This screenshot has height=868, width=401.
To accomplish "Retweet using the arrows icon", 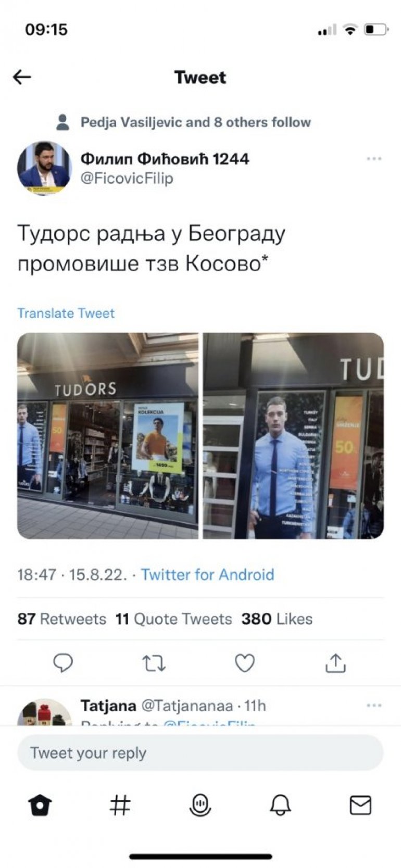I will tap(154, 663).
